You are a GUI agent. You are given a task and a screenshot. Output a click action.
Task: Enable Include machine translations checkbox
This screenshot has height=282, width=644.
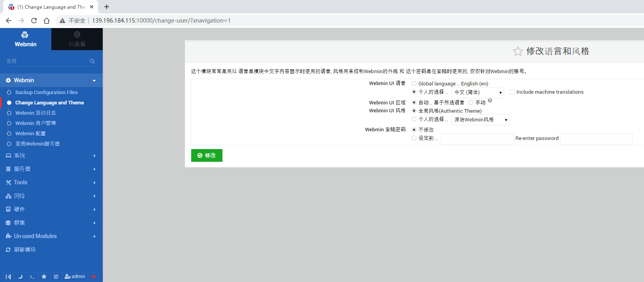[x=512, y=92]
